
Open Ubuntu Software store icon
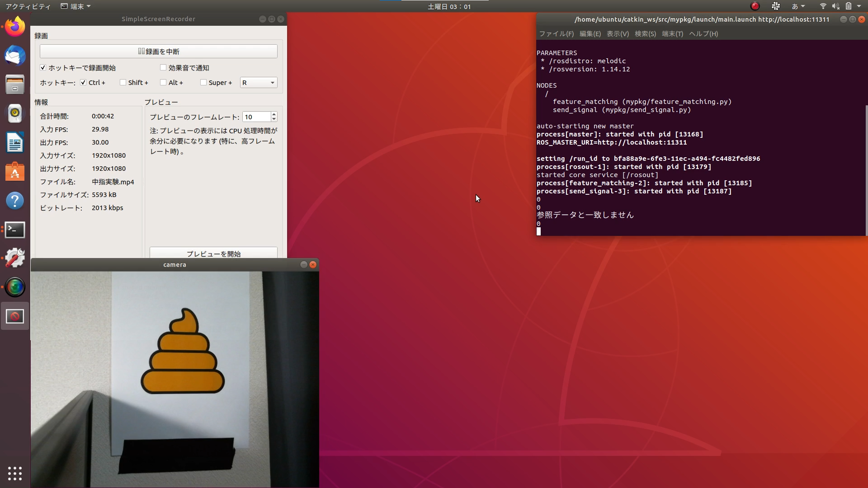click(15, 172)
